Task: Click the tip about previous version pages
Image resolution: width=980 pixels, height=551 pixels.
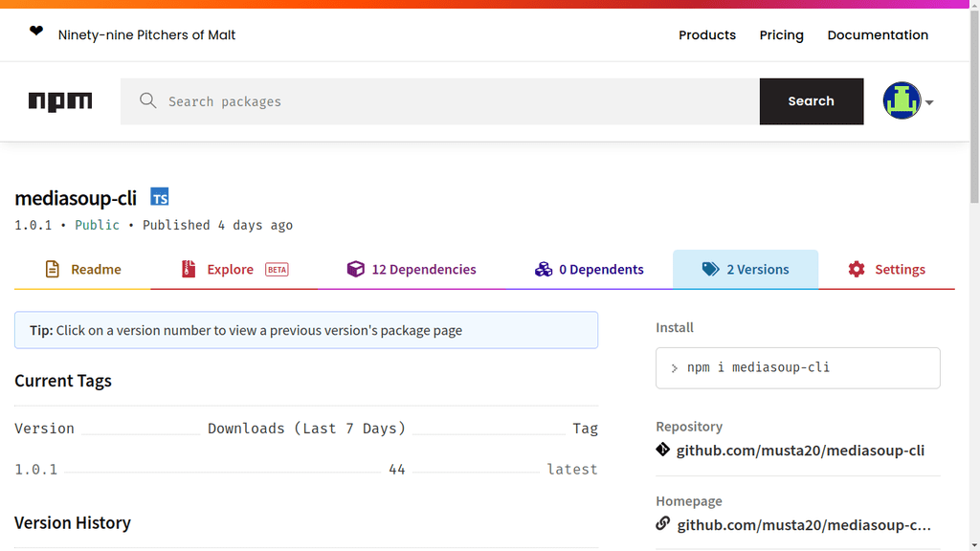Action: point(306,330)
